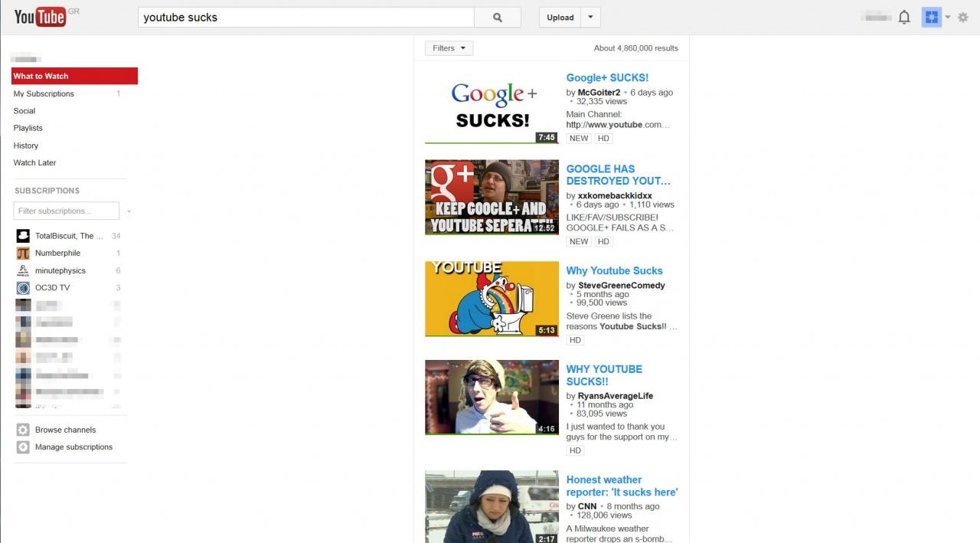Click the NEW badge under Google+ SUCKS!
This screenshot has width=980, height=543.
[579, 139]
